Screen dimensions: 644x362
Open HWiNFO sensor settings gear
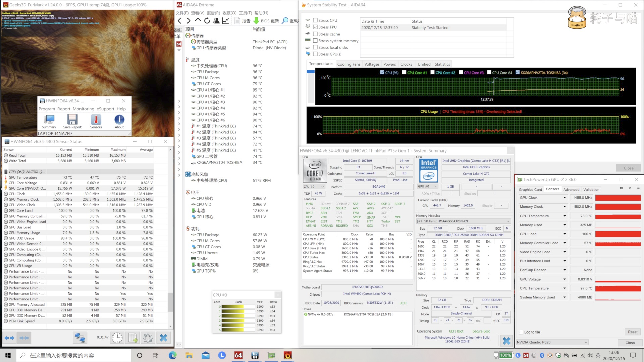[x=148, y=338]
